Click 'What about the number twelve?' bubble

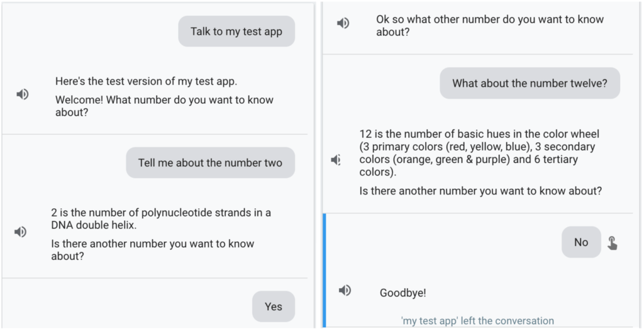pos(530,84)
